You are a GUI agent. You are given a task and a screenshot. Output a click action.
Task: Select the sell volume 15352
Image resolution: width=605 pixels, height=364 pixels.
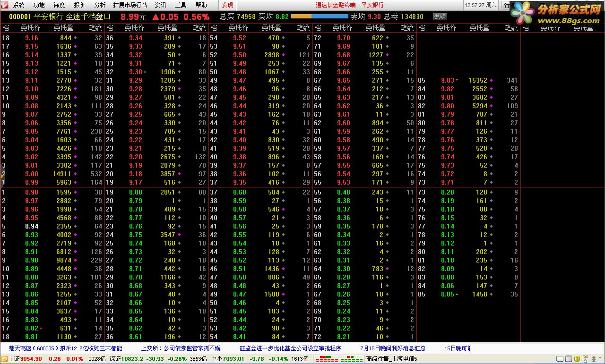click(477, 80)
